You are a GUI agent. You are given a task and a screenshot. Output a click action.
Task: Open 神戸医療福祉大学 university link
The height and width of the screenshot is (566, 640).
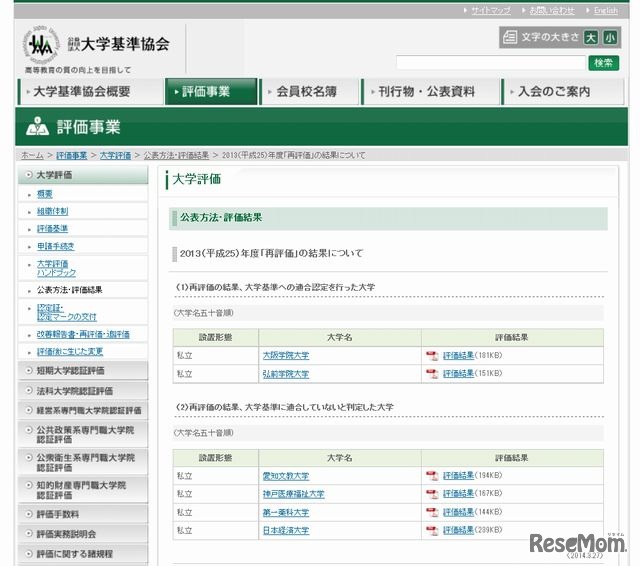(x=293, y=494)
